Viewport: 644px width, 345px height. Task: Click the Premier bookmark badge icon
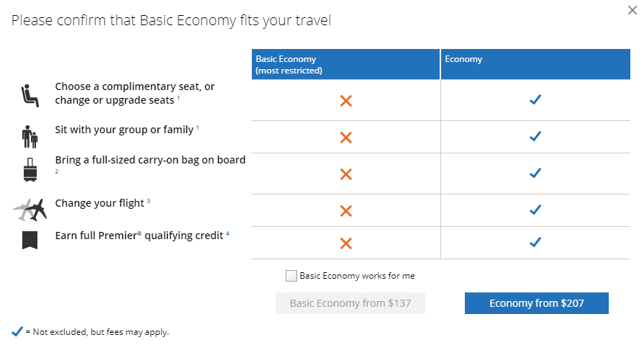point(30,240)
